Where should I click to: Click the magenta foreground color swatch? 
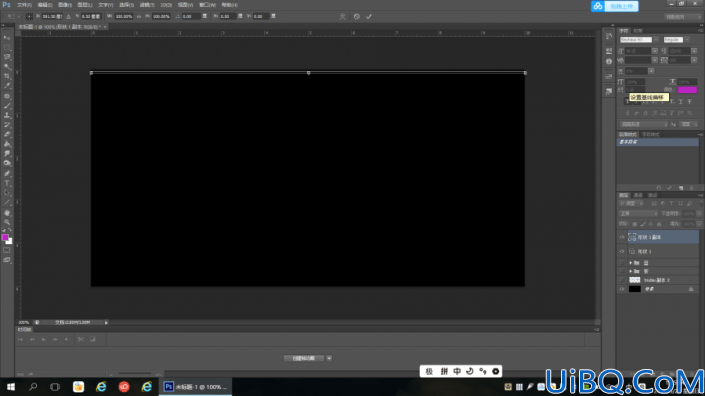[x=5, y=237]
